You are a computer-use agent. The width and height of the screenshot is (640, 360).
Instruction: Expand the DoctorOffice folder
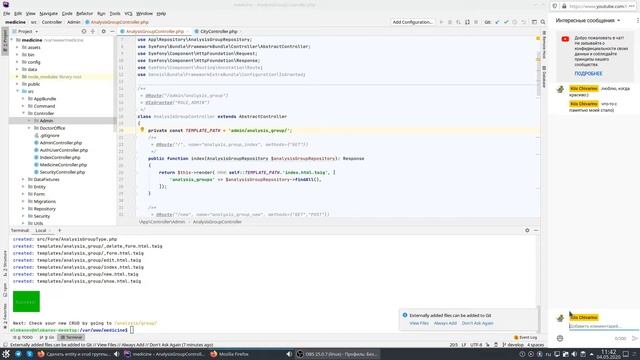pos(29,128)
